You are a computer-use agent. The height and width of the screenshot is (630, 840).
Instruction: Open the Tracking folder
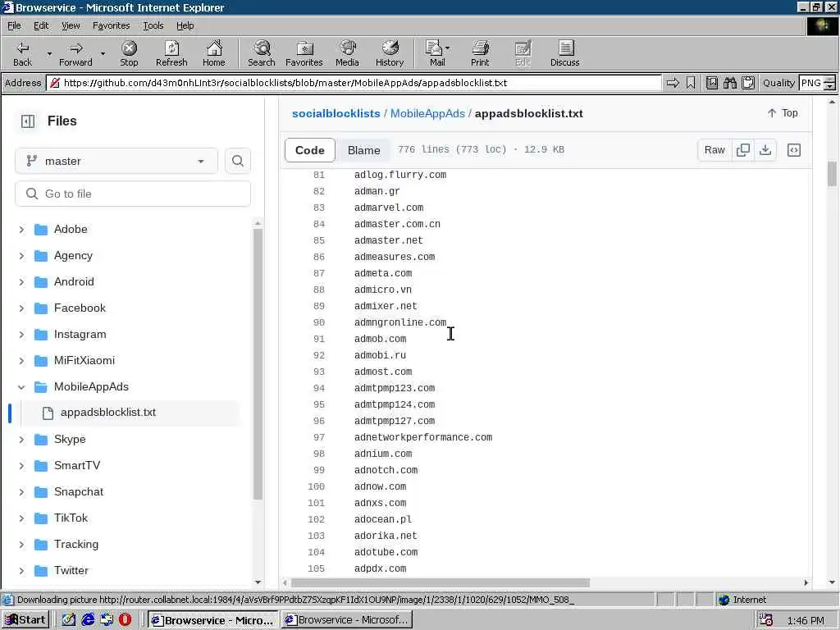76,545
